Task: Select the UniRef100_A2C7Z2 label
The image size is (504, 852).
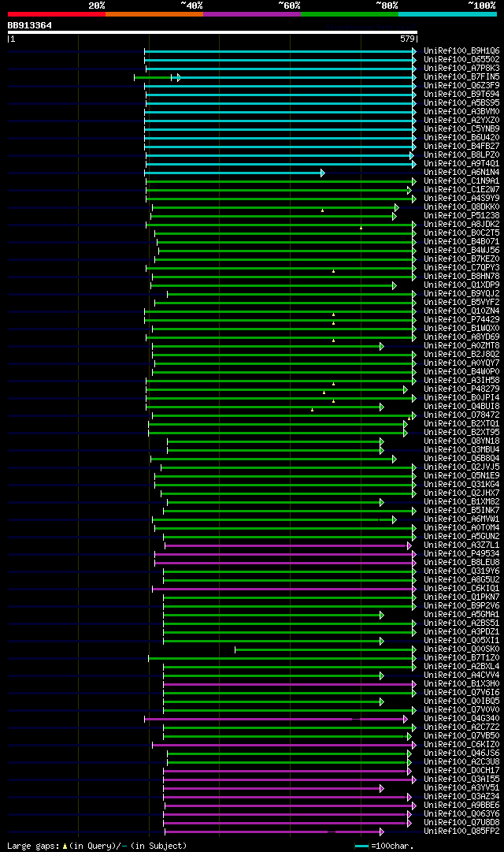Action: point(461,727)
